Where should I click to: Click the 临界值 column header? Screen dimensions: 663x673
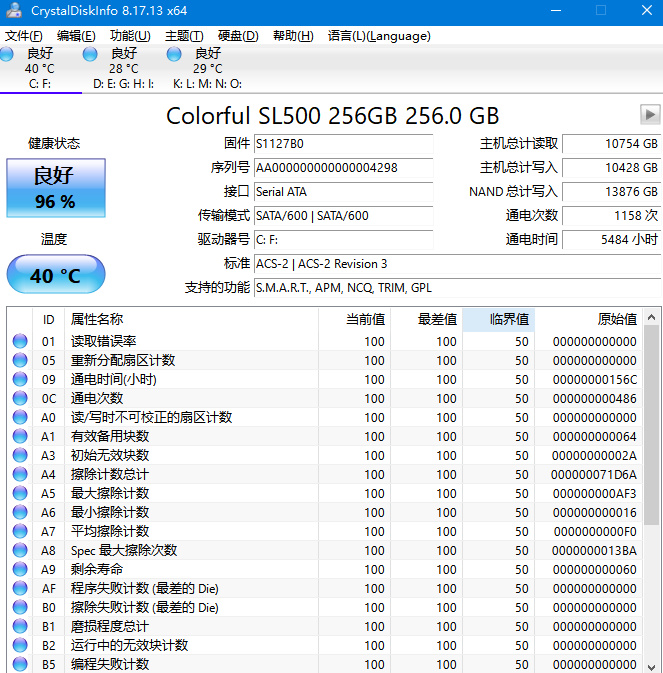[499, 319]
